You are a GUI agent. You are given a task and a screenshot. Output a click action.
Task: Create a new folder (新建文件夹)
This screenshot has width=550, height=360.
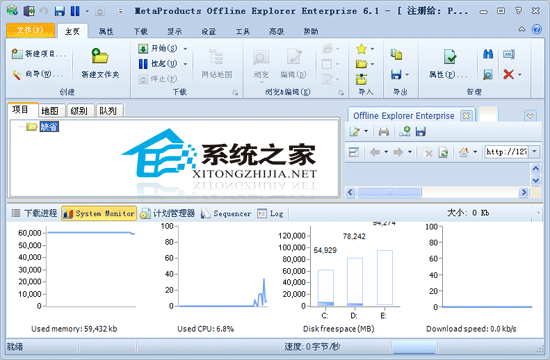[x=100, y=63]
